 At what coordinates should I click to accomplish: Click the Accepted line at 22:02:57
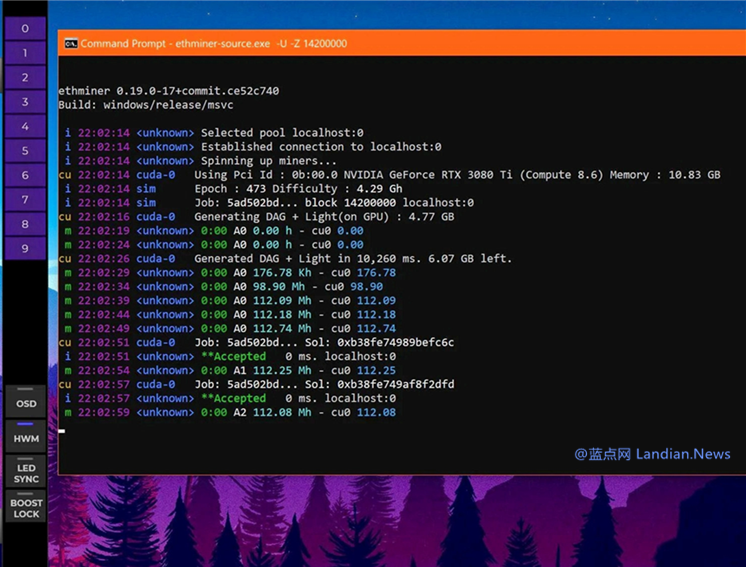tap(230, 398)
